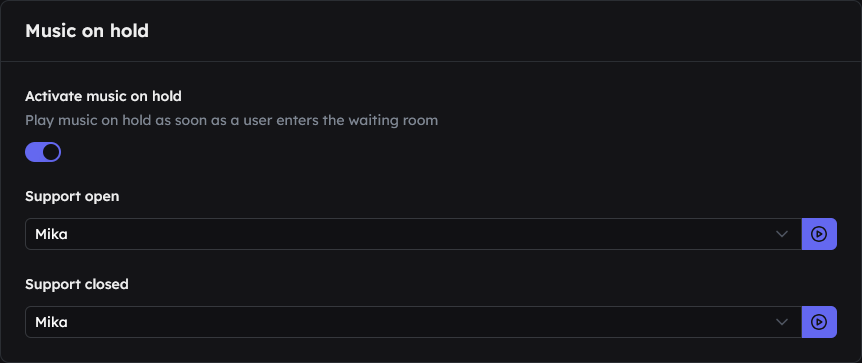Preview the Support closed hold music
Viewport: 862px width, 363px height.
click(x=819, y=322)
